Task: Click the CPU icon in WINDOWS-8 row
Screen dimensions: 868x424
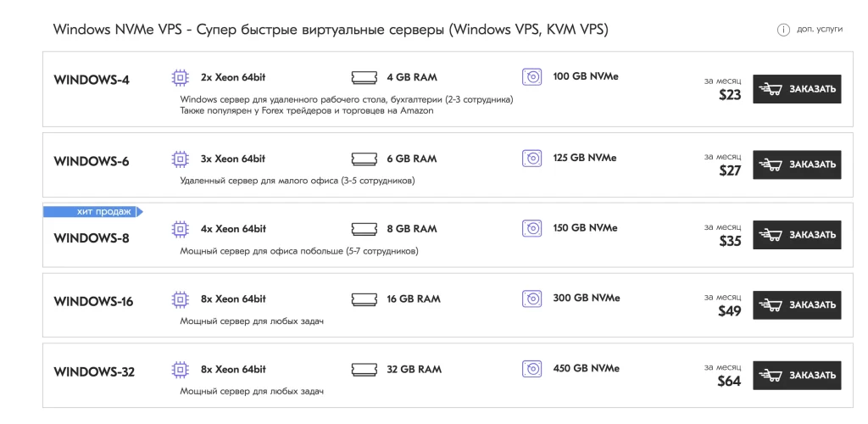Action: [x=179, y=229]
